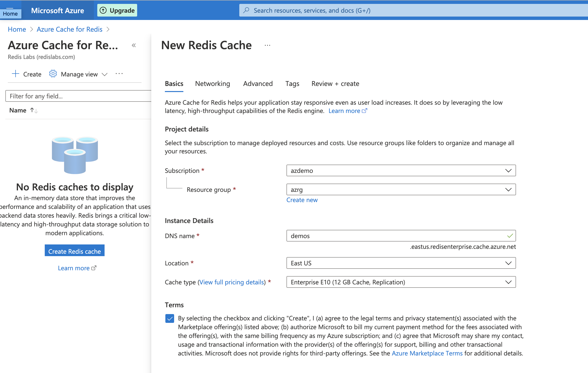Click the DNS name green checkmark
588x373 pixels.
coord(510,236)
